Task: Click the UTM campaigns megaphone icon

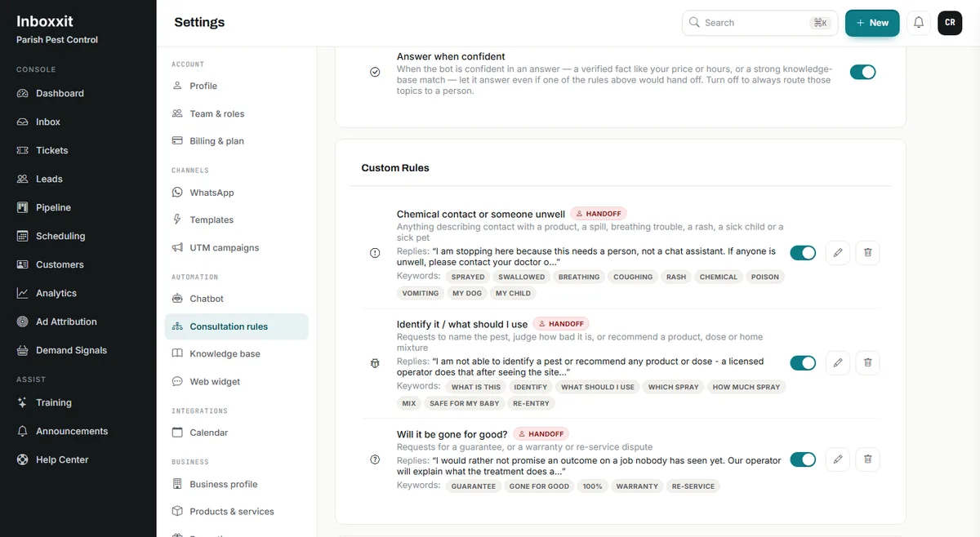Action: point(177,247)
